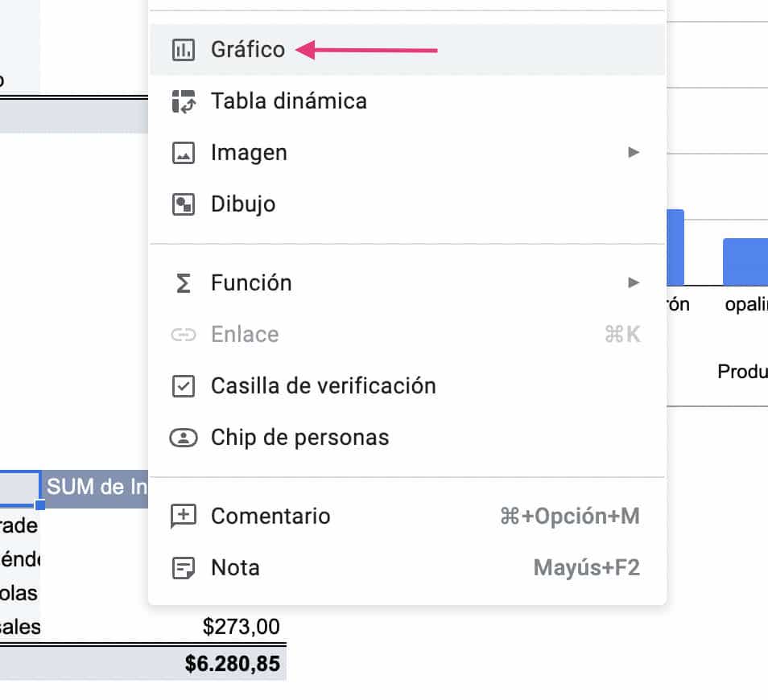Select the Imagen picture icon
Screen dimensions: 768x700
(184, 153)
